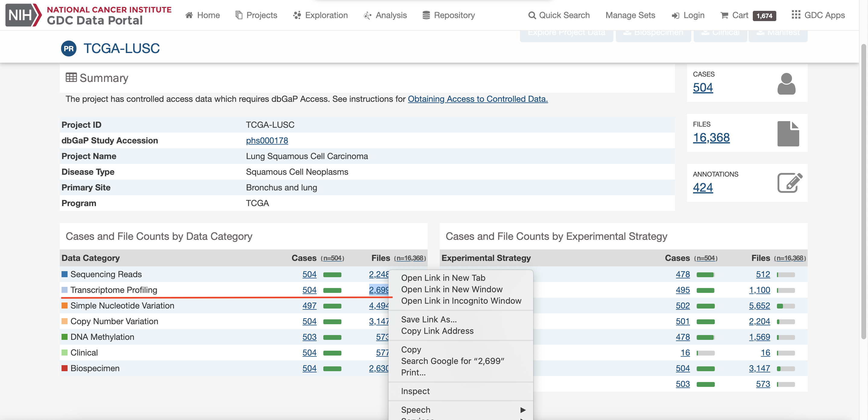The width and height of the screenshot is (868, 420).
Task: Click the Login button
Action: 688,15
